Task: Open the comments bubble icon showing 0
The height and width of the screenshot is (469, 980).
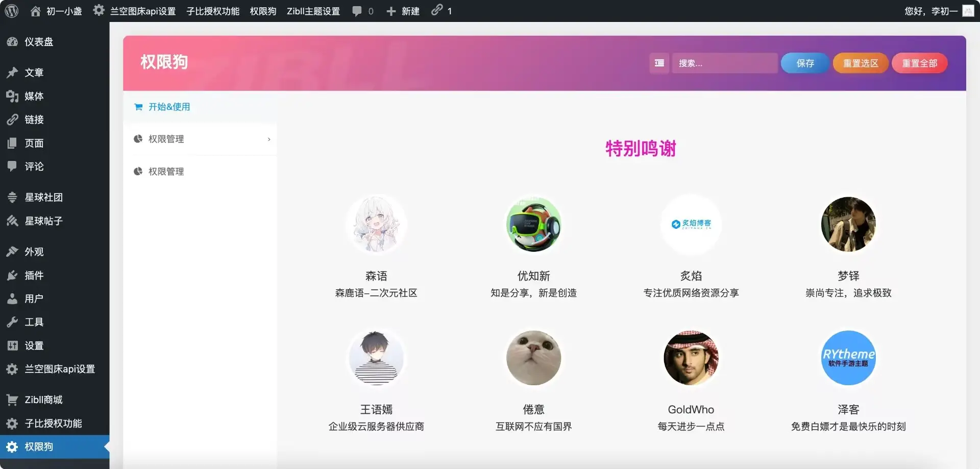Action: [x=357, y=11]
